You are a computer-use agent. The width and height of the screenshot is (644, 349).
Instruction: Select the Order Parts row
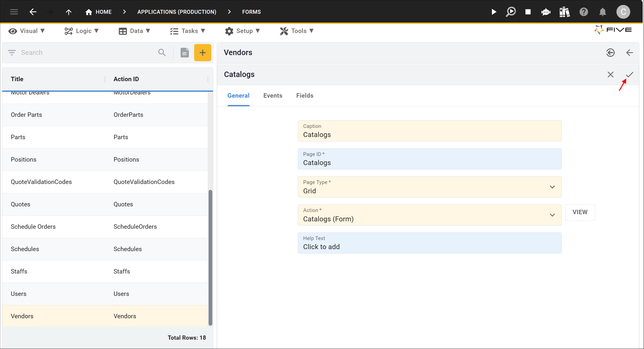click(105, 115)
